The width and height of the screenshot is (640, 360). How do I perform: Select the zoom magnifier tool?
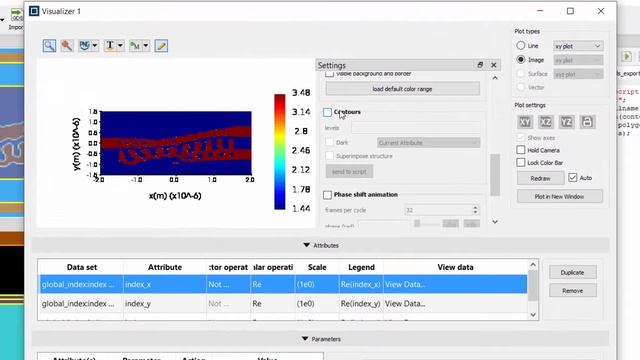(49, 46)
